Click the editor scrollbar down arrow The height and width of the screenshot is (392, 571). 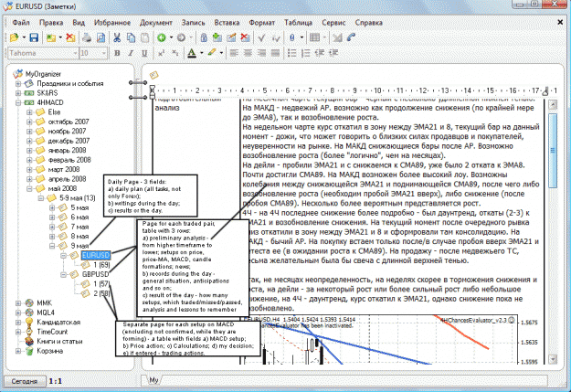point(553,359)
